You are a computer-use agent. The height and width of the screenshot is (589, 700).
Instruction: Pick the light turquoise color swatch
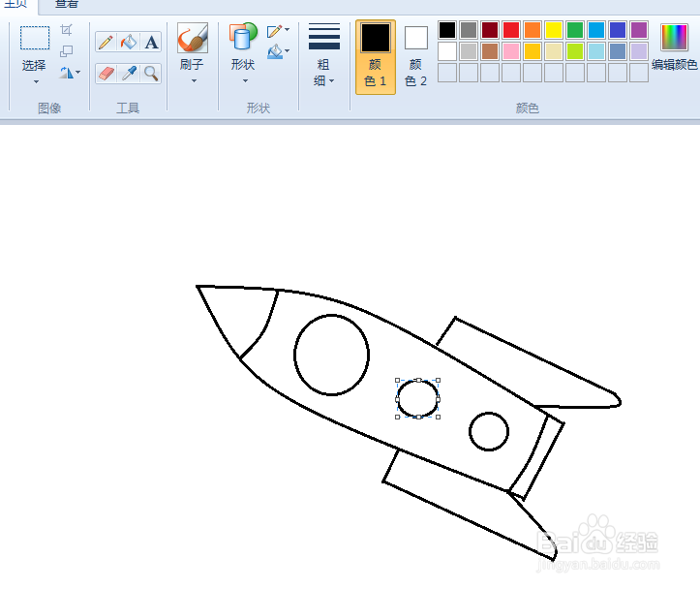[596, 51]
